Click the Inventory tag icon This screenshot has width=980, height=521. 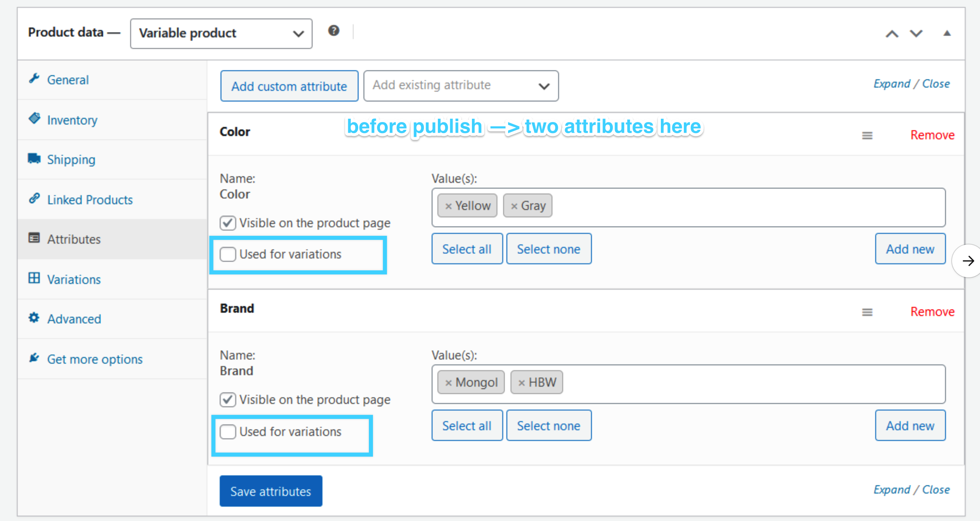tap(35, 119)
